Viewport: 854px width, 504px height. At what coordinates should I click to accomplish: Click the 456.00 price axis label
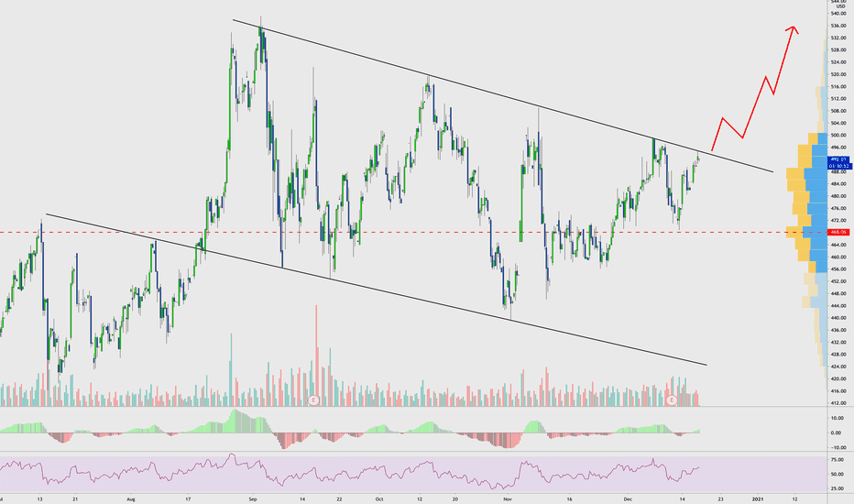(838, 269)
